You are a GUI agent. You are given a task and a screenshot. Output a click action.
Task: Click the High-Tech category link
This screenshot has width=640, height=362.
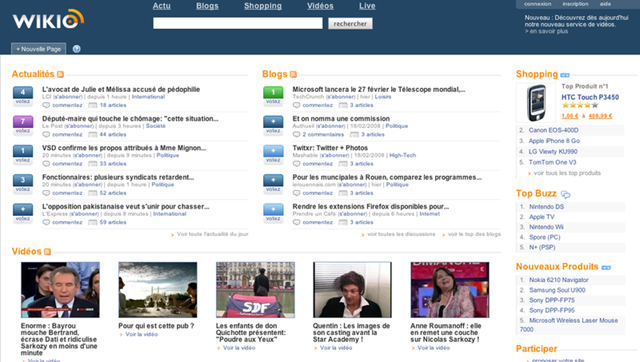coord(402,155)
